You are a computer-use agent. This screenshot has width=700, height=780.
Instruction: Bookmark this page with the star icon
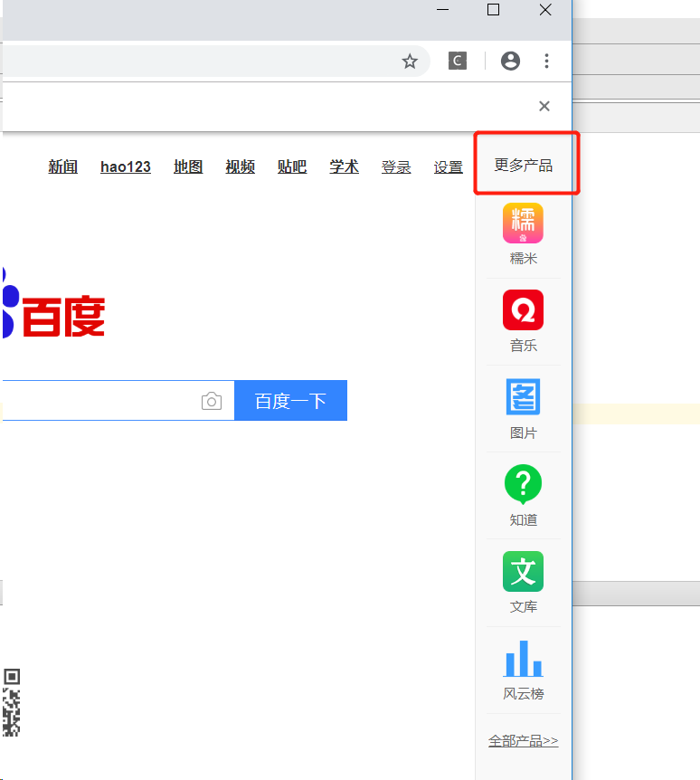click(x=410, y=62)
